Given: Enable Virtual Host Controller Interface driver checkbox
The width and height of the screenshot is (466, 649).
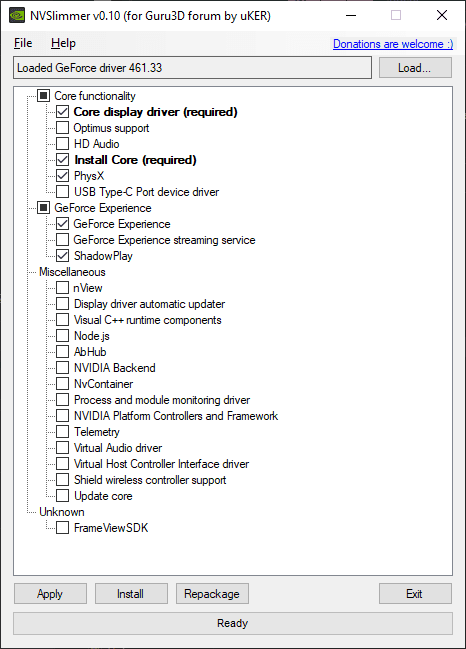Looking at the screenshot, I should (62, 464).
